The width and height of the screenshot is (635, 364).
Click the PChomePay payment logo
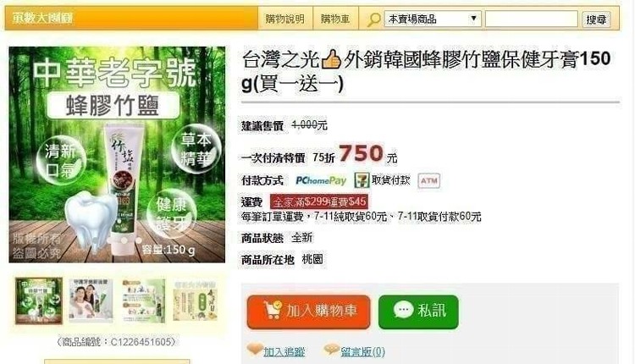coord(321,180)
